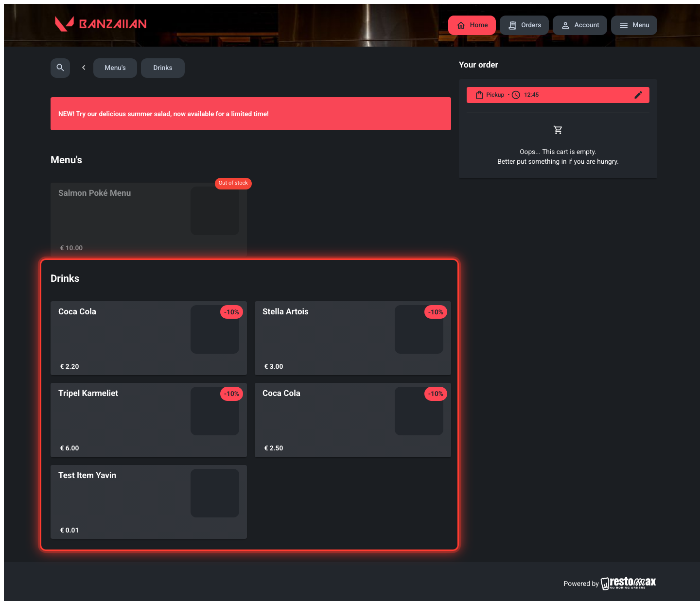Click the empty shopping cart icon
The height and width of the screenshot is (601, 700).
click(558, 130)
